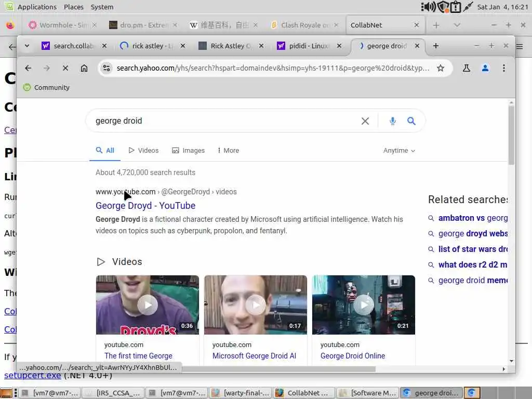The height and width of the screenshot is (399, 532).
Task: Open Chrome three-dot menu
Action: (x=504, y=68)
